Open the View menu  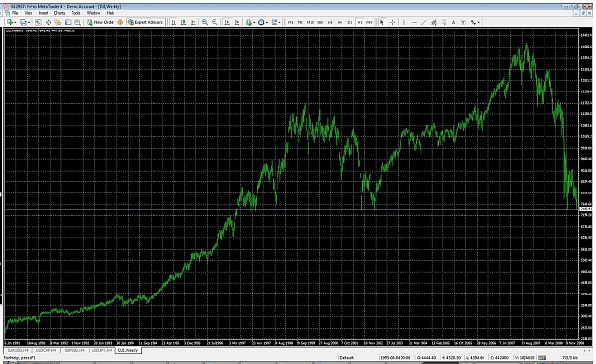(x=29, y=13)
